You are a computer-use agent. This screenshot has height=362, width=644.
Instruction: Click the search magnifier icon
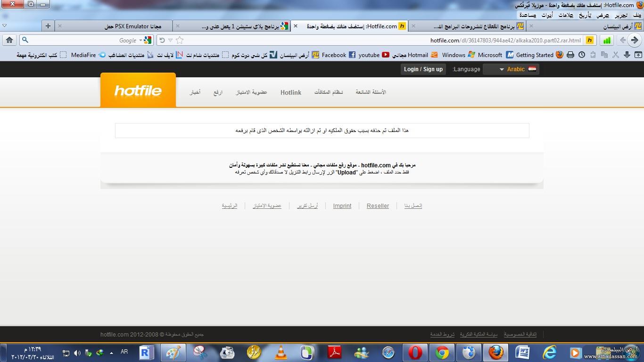click(x=25, y=40)
